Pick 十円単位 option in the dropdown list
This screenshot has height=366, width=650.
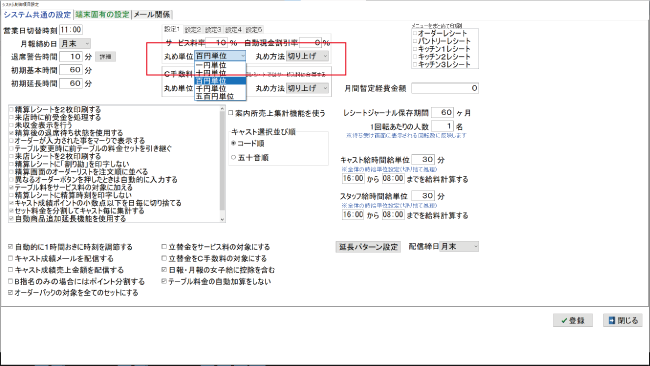(220, 73)
